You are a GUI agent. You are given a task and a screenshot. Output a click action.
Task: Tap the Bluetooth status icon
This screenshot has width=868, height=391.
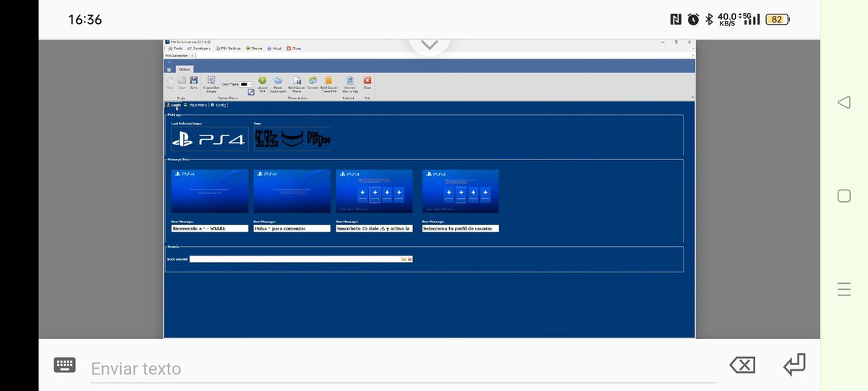(x=710, y=20)
